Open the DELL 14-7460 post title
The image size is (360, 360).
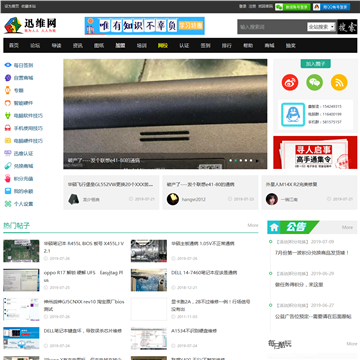(x=204, y=273)
